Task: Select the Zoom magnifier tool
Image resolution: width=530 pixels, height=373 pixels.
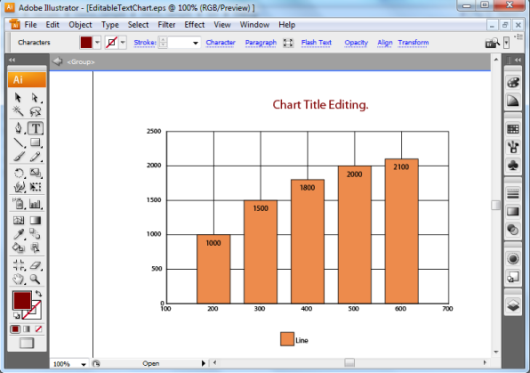Action: click(x=35, y=279)
